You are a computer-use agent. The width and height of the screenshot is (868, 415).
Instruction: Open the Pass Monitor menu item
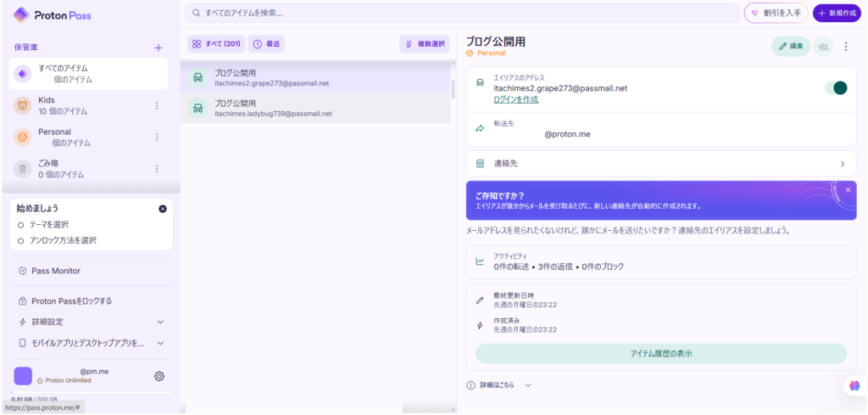(55, 271)
